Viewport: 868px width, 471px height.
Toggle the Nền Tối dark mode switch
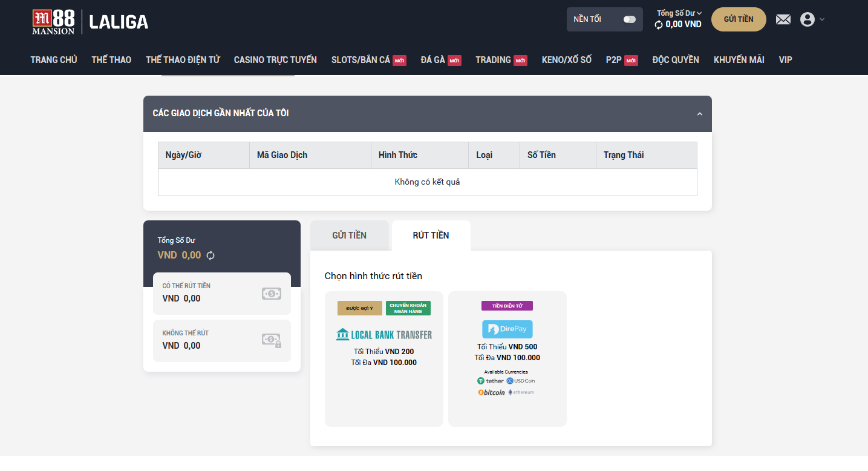point(629,19)
